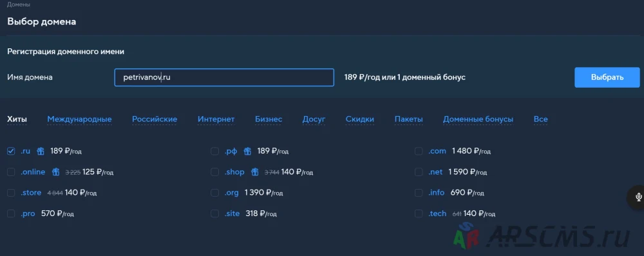Click the .tech domain zone link

tap(437, 213)
